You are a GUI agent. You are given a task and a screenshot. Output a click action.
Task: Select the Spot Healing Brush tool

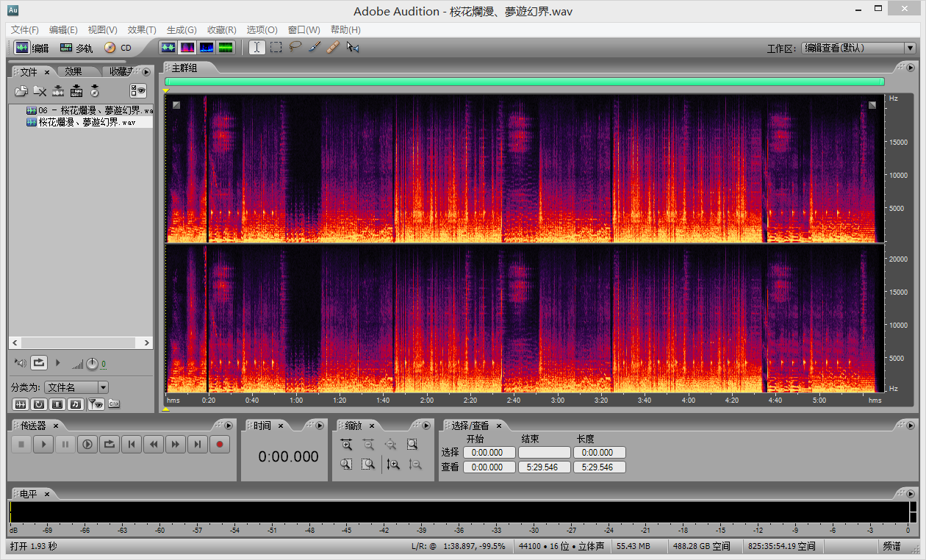(x=333, y=48)
